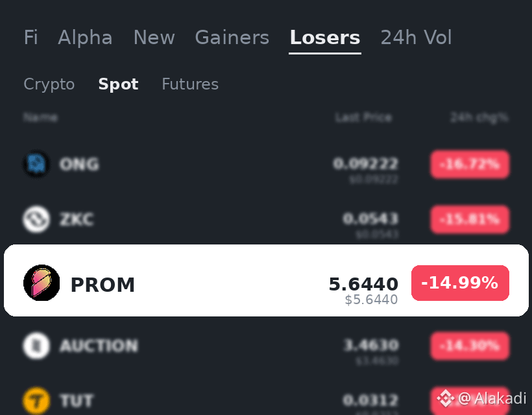Viewport: 532px width, 415px height.
Task: Select the Spot sub-tab
Action: [118, 84]
